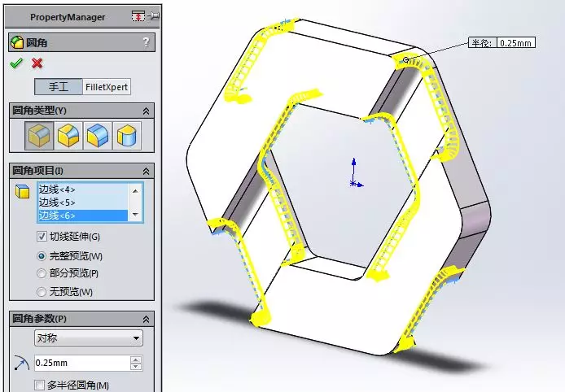Select variable size fillet type icon
The image size is (565, 392).
point(68,135)
